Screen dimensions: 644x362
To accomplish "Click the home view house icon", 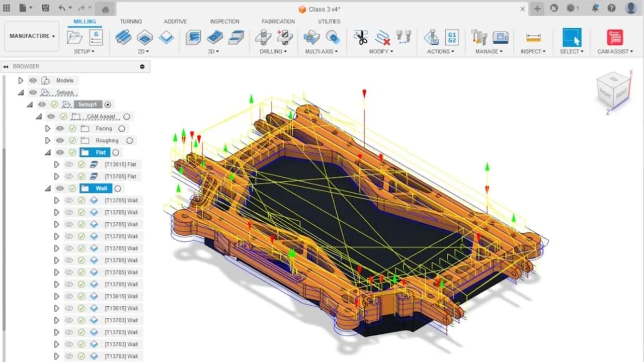I will [104, 9].
